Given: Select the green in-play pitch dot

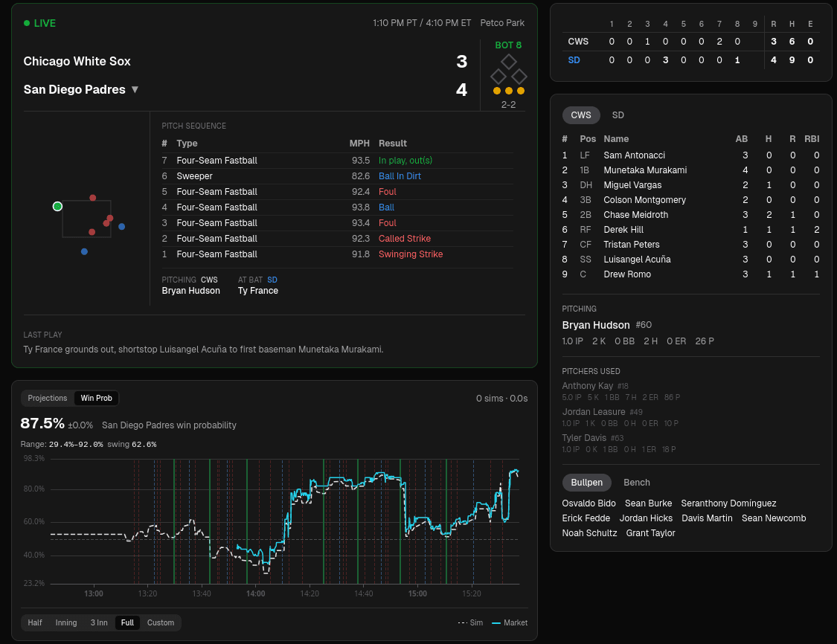Looking at the screenshot, I should [57, 207].
